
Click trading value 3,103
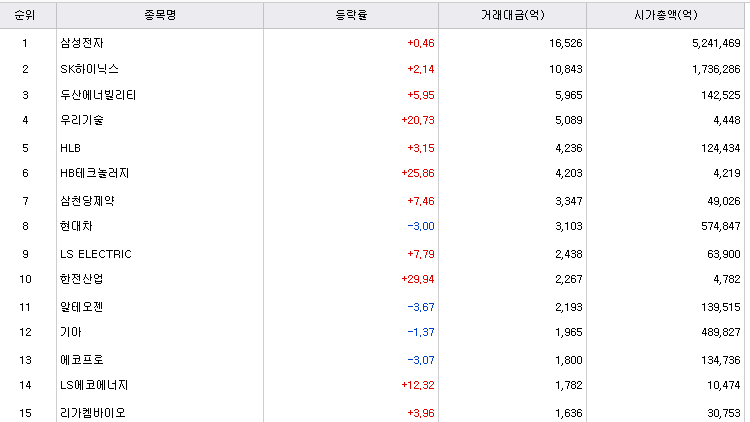[x=569, y=226]
